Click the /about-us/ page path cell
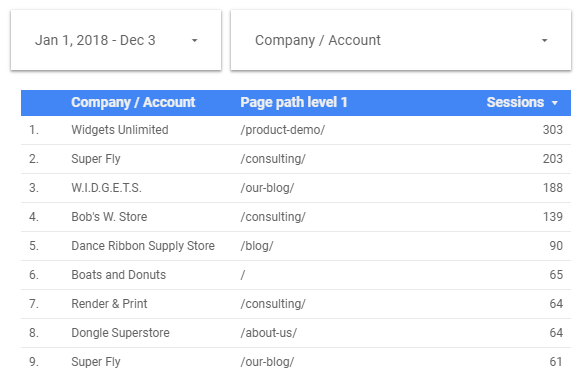 [268, 333]
